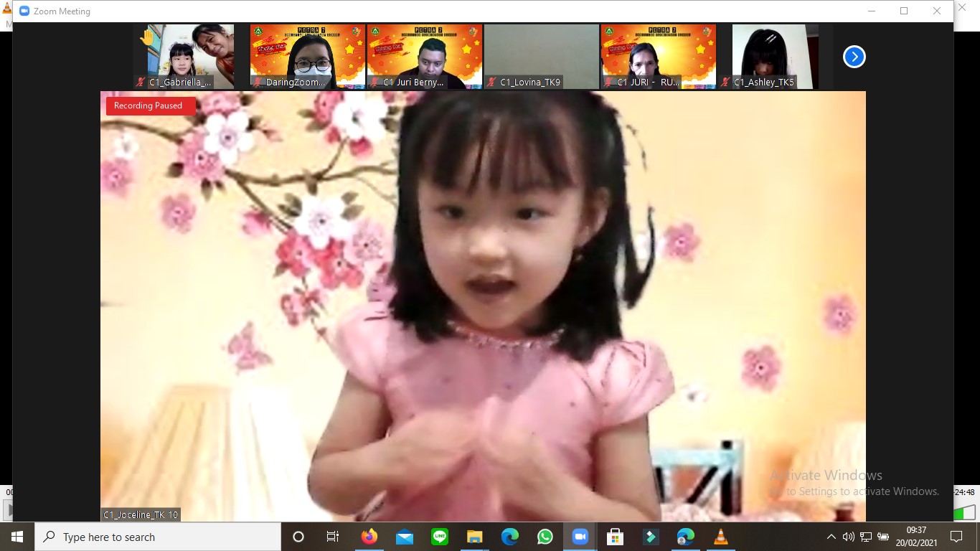Open VLC media player from taskbar

coord(721,537)
